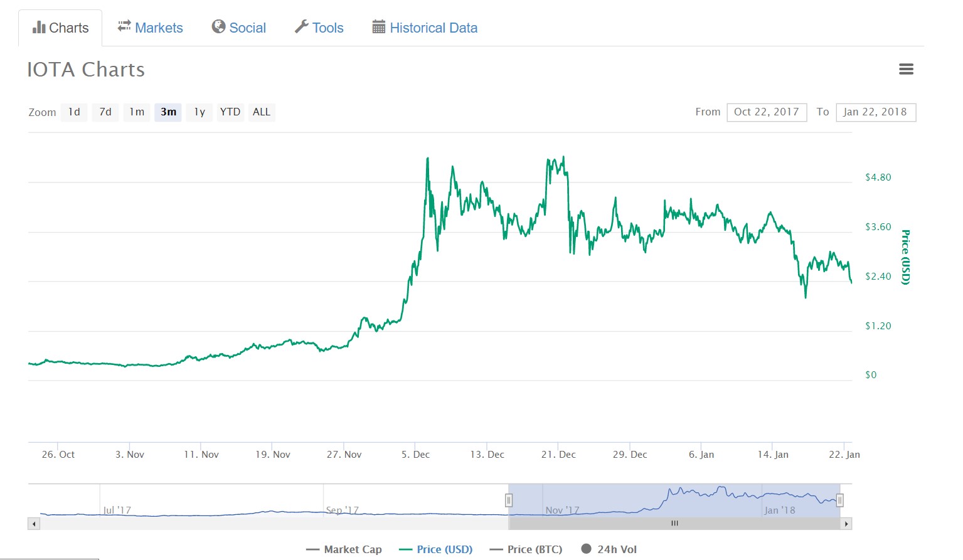
Task: Toggle the Price (USD) series legend
Action: click(x=436, y=549)
